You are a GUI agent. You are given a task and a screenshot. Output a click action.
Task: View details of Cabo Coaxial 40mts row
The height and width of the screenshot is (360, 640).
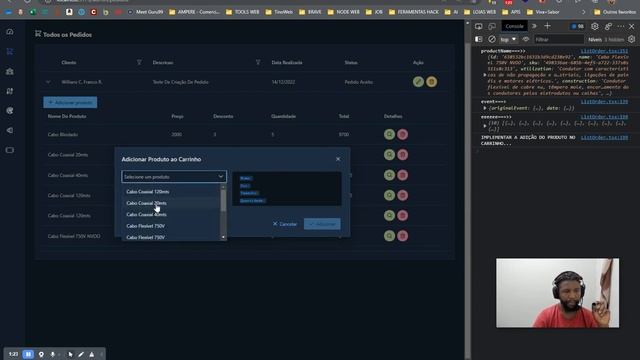389,175
